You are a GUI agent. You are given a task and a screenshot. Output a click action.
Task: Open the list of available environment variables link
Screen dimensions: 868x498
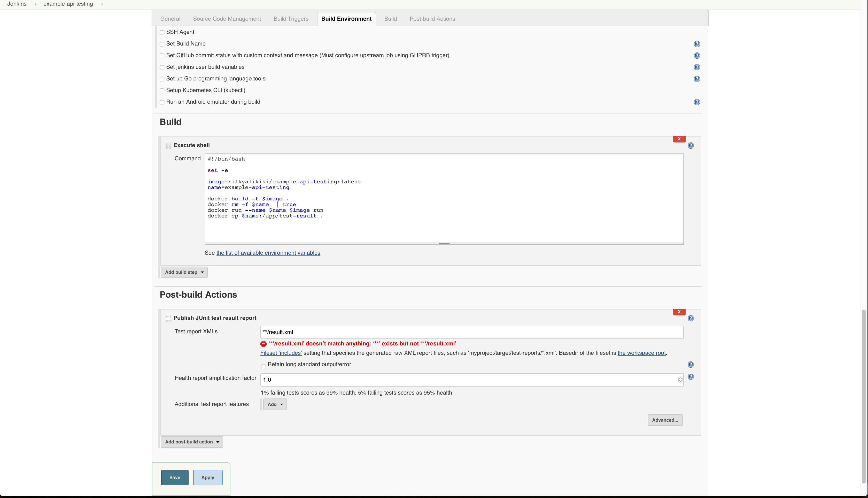tap(268, 253)
